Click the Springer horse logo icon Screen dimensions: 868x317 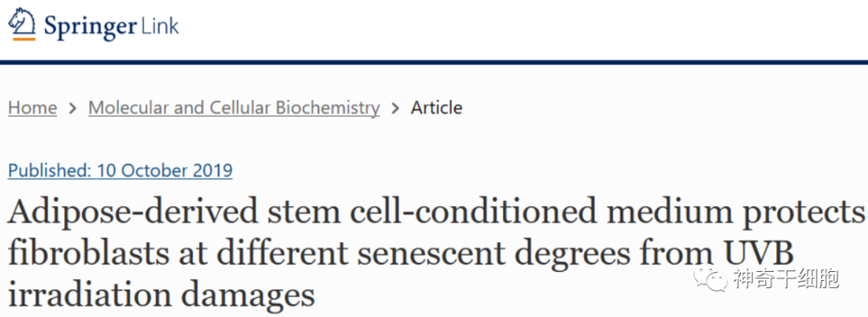(22, 21)
